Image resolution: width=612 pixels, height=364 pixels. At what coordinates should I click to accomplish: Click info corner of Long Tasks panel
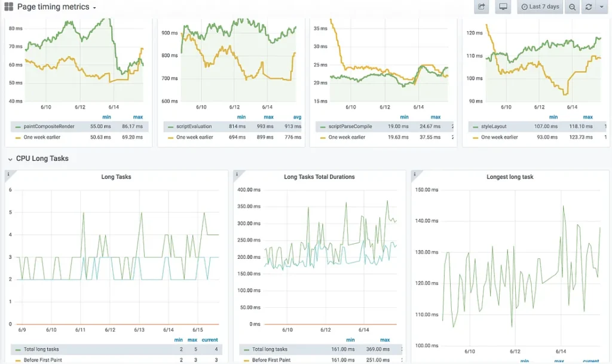click(8, 175)
